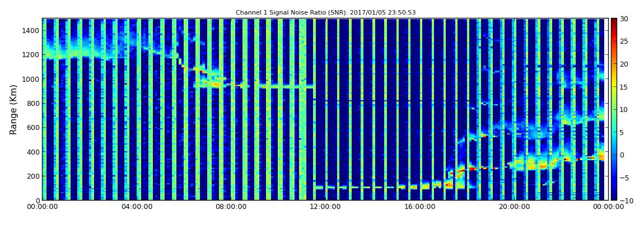644x228 pixels.
Task: Click the colorbar value 5
Action: (x=622, y=132)
